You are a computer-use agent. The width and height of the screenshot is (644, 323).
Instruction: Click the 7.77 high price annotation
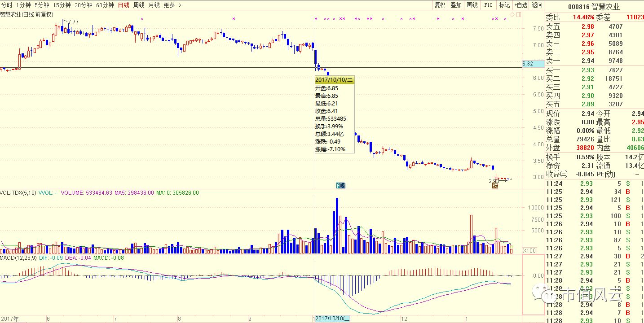click(73, 22)
